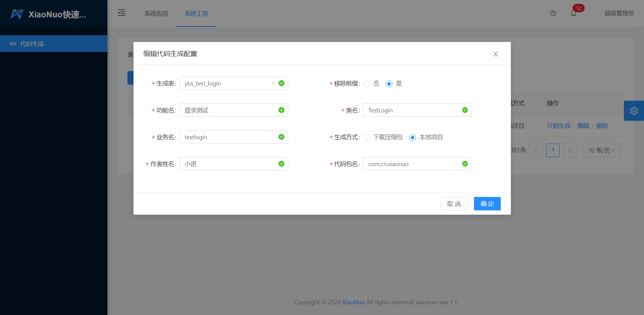Click the 删除 link in table row
This screenshot has height=315, width=644.
click(x=602, y=126)
